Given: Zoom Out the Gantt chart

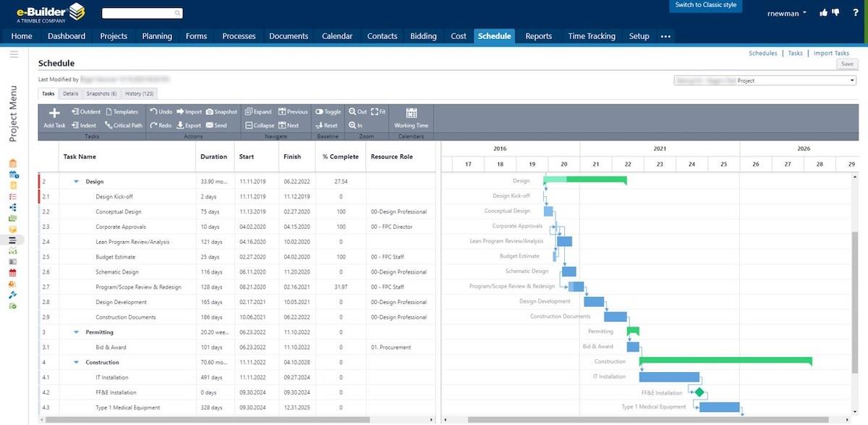Looking at the screenshot, I should tap(357, 111).
